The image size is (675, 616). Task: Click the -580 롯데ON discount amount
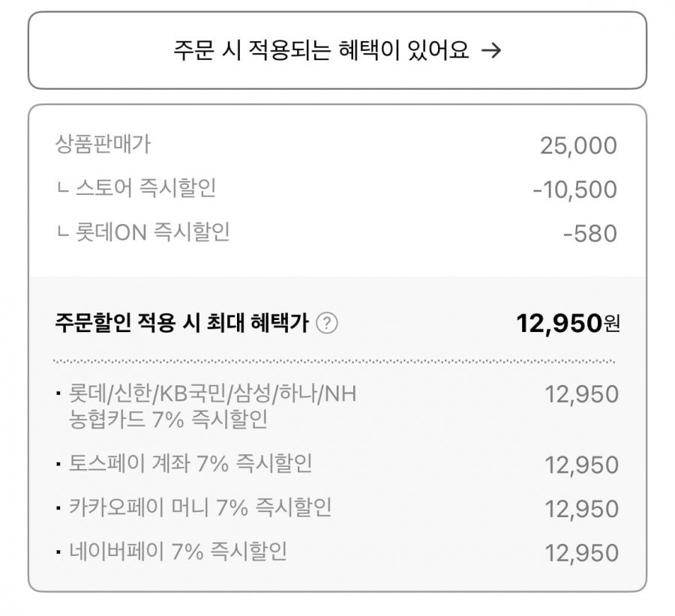[x=590, y=234]
